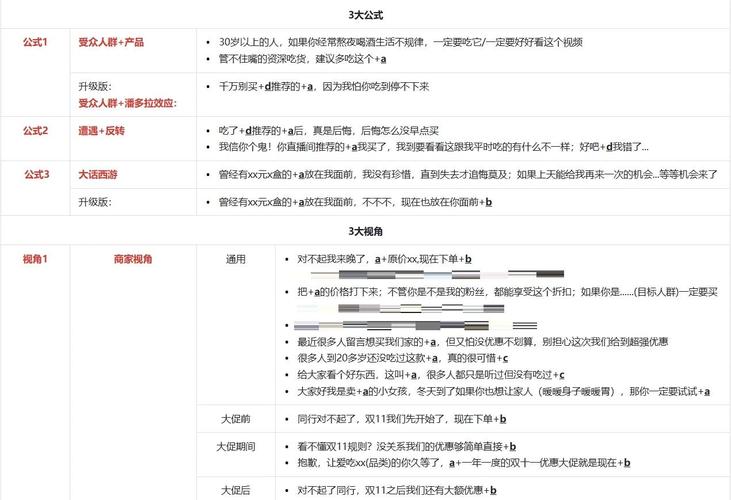
Task: Click the '大促后' category cell
Action: tap(236, 490)
